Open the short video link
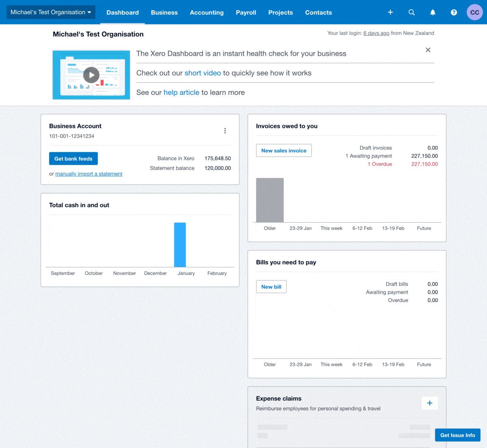The height and width of the screenshot is (448, 487). (x=203, y=73)
